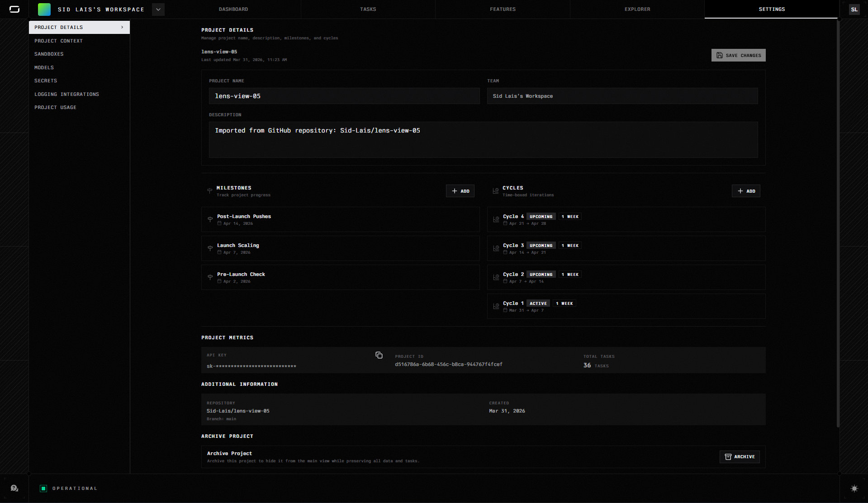Open the workspace switcher chevron dropdown
868x503 pixels.
coord(158,9)
